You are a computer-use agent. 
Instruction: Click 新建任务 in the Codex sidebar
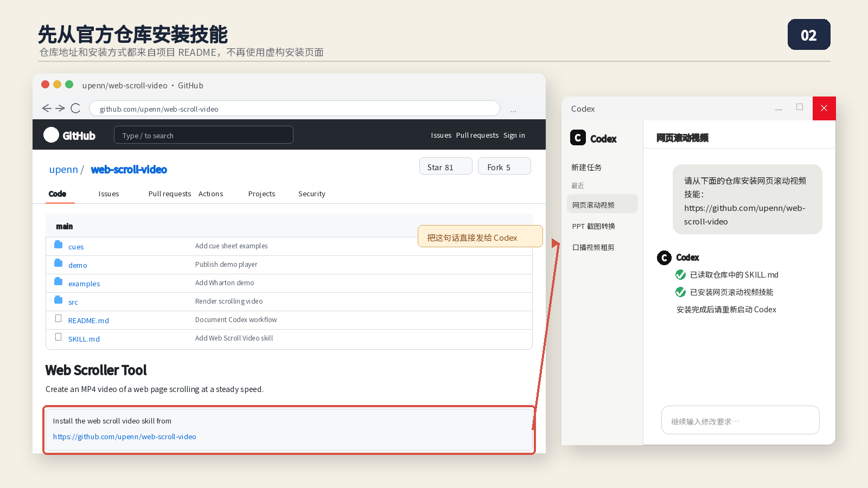pos(586,168)
